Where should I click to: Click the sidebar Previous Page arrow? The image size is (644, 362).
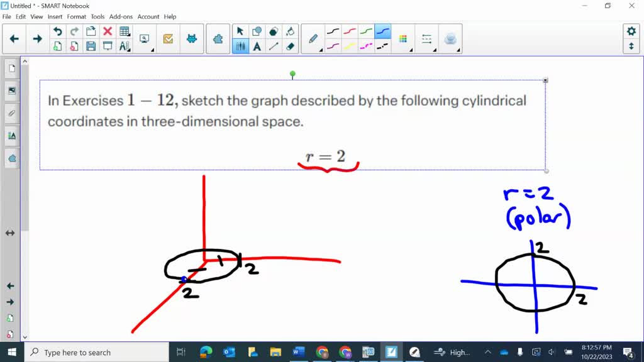[x=10, y=286]
